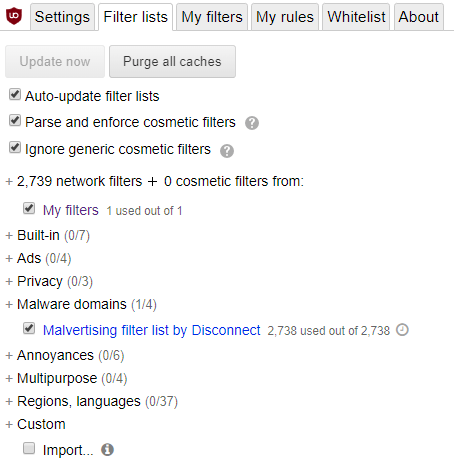The image size is (454, 463).
Task: Click help icon beside Ignore generic cosmetic filters
Action: [227, 151]
